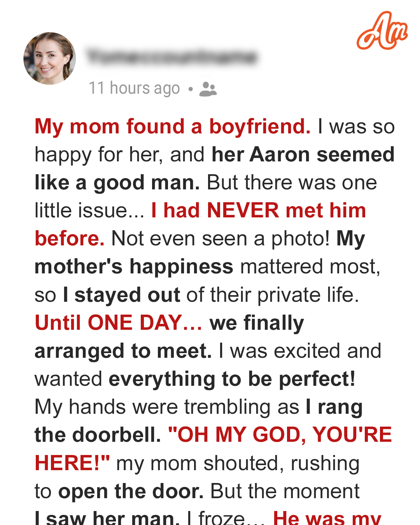Click the blurred account name
This screenshot has height=525, width=420.
172,57
